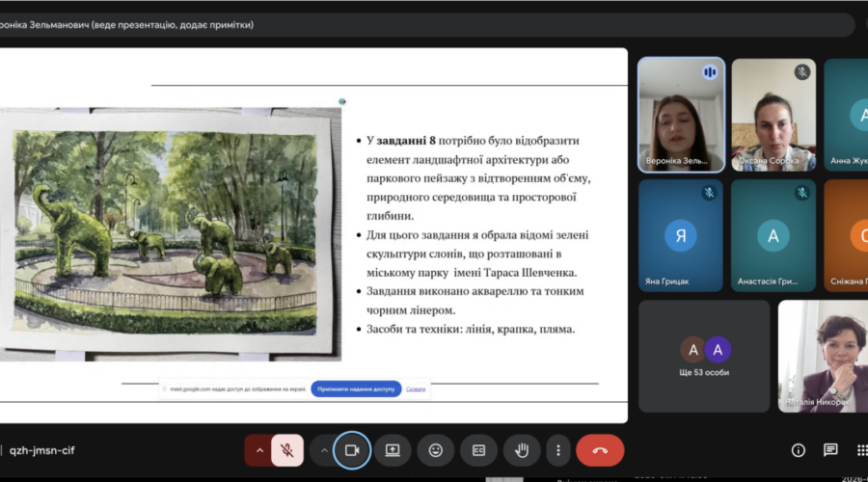Image resolution: width=868 pixels, height=482 pixels.
Task: Open more options three-dot menu
Action: pyautogui.click(x=558, y=450)
